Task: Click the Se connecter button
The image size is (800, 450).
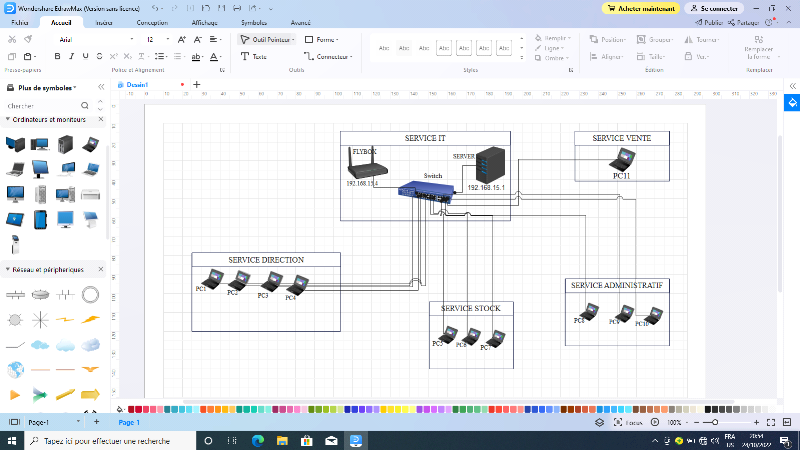Action: [714, 7]
